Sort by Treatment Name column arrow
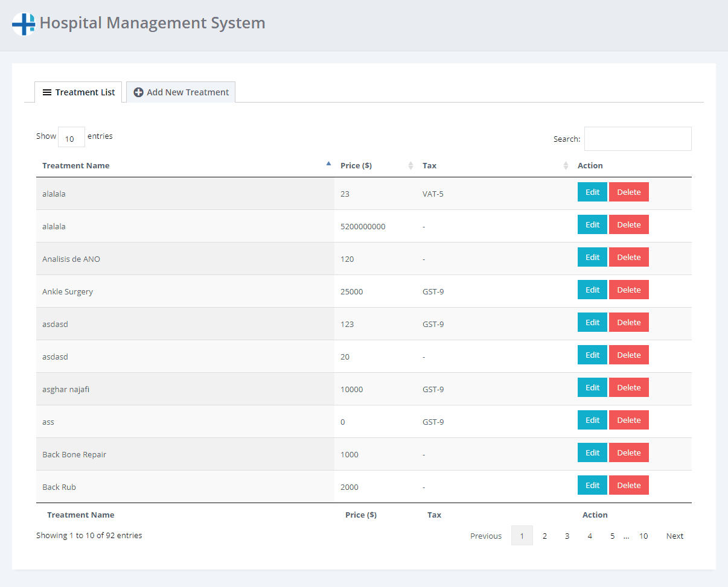This screenshot has height=587, width=728. (328, 163)
